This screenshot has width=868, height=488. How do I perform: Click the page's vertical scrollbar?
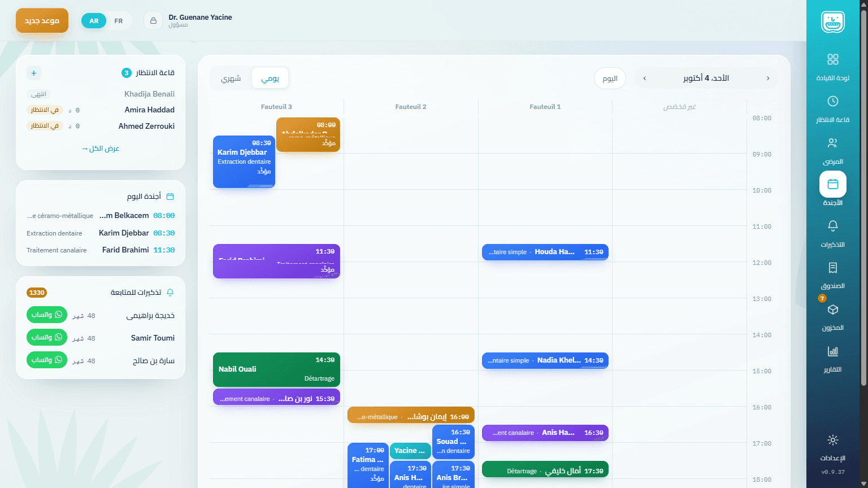863,198
